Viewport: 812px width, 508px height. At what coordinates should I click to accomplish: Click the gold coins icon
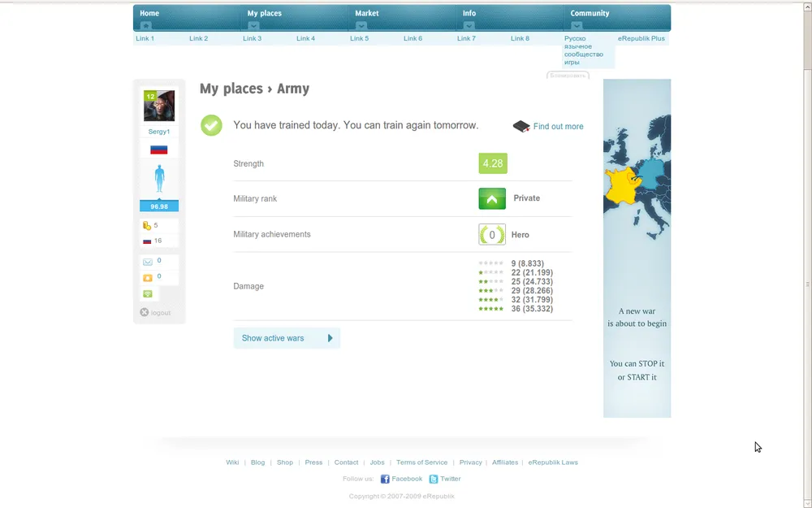pos(146,225)
